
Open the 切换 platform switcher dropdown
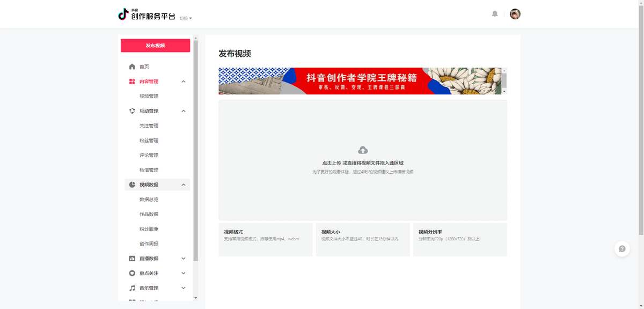(x=186, y=18)
